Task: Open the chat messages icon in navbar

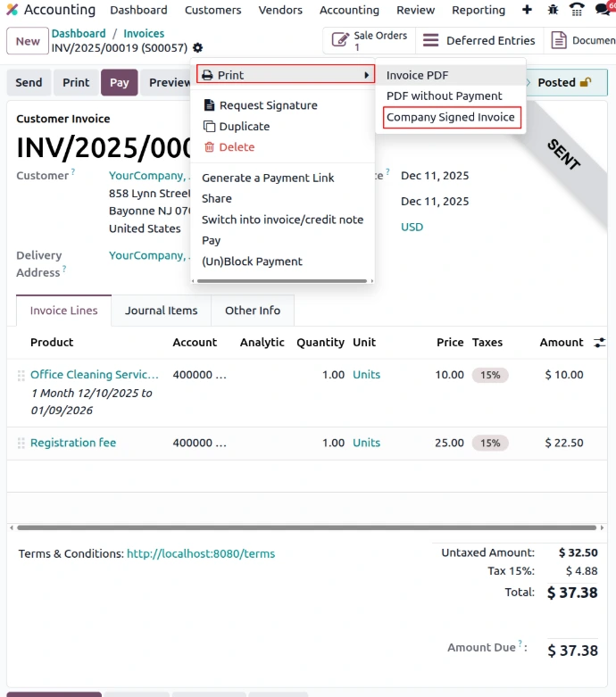Action: (603, 10)
